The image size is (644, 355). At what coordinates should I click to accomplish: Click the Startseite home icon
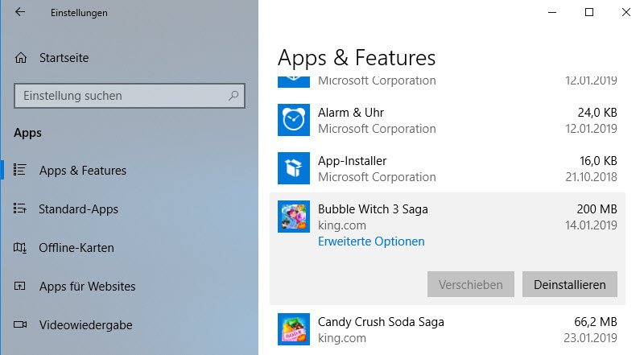(x=21, y=58)
